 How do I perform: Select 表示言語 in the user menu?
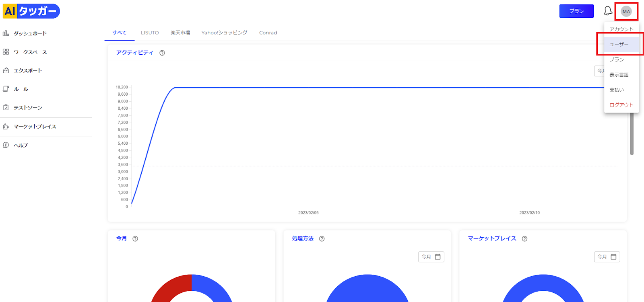[621, 75]
